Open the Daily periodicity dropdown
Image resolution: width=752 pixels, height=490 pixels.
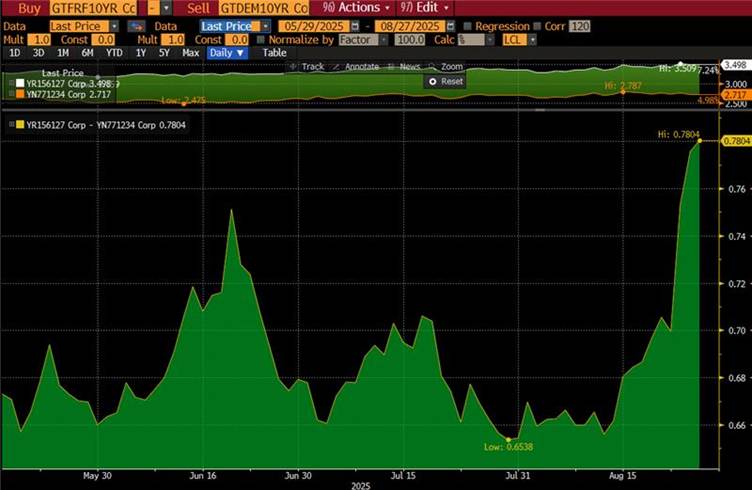tap(227, 52)
